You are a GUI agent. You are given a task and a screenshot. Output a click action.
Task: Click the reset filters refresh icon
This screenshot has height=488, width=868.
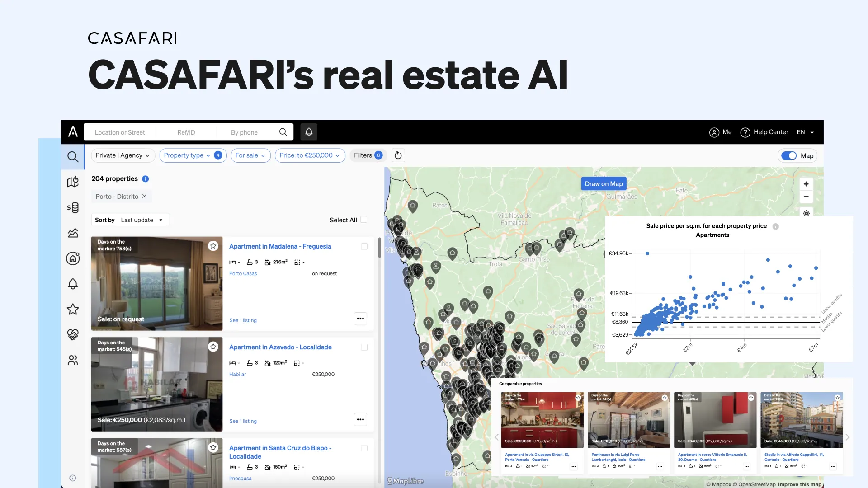click(398, 155)
